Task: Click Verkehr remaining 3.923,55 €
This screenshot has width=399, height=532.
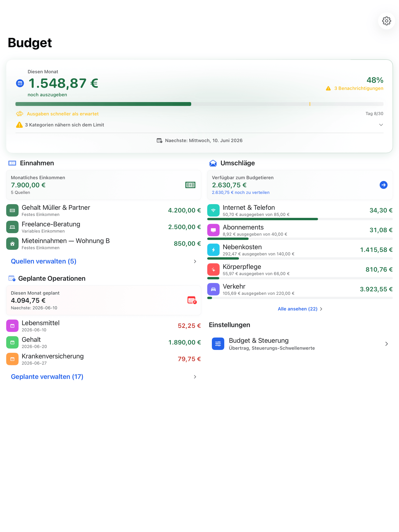Action: click(376, 289)
